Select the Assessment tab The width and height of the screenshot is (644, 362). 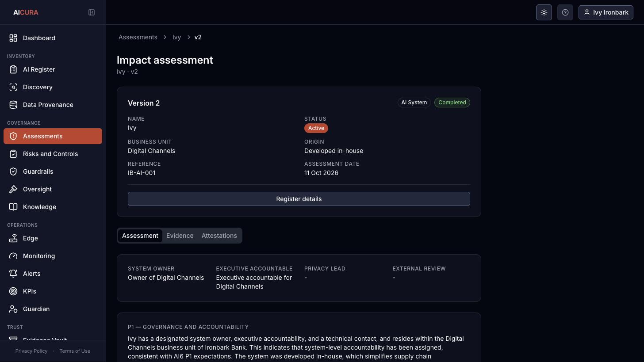coord(140,236)
